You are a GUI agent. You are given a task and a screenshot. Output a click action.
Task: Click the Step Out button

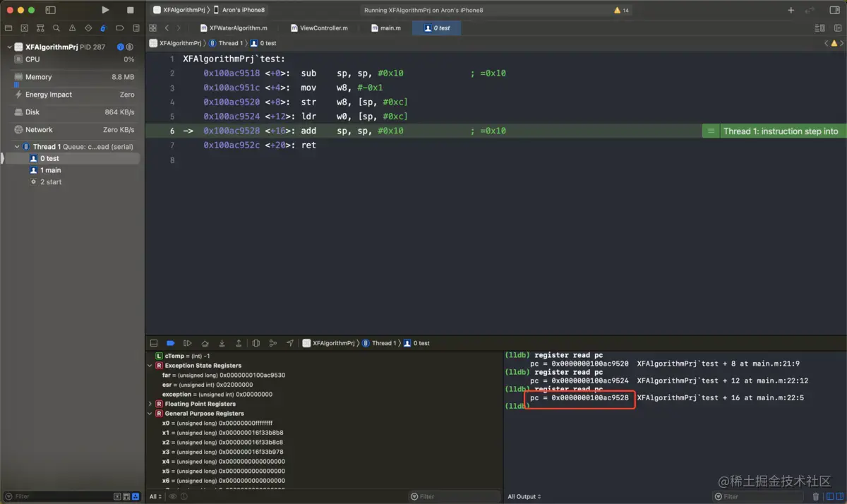[x=239, y=343]
